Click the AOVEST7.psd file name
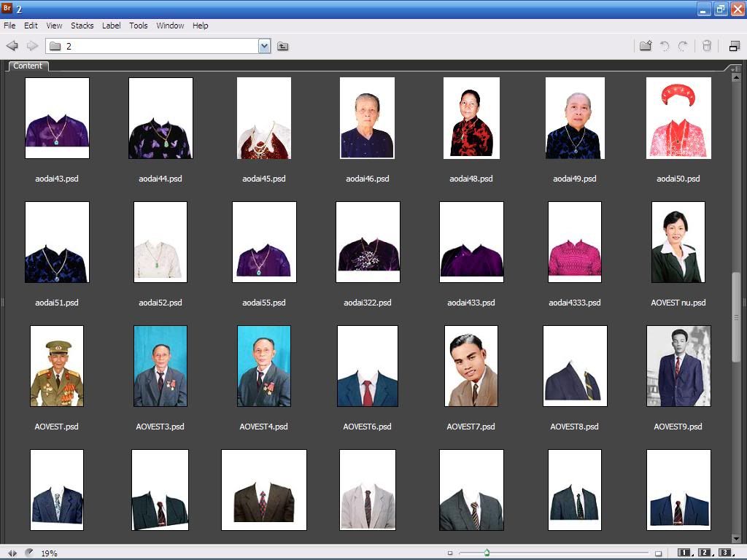 (x=471, y=427)
